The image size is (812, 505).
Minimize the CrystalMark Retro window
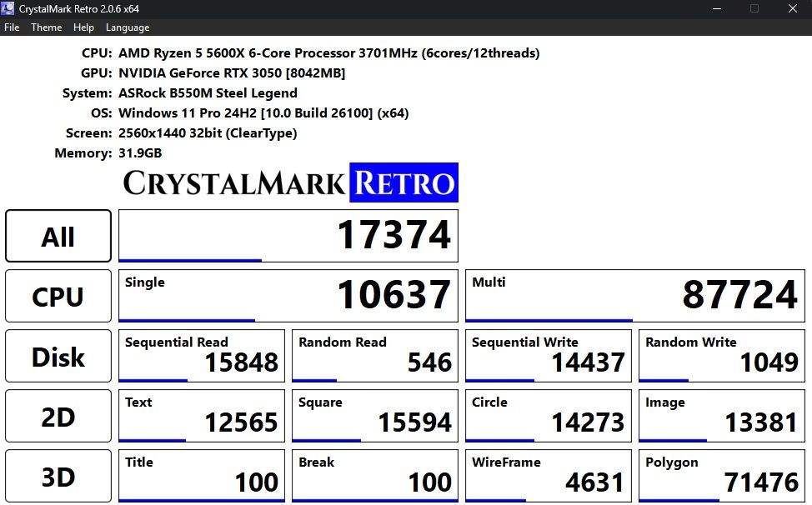[x=717, y=9]
